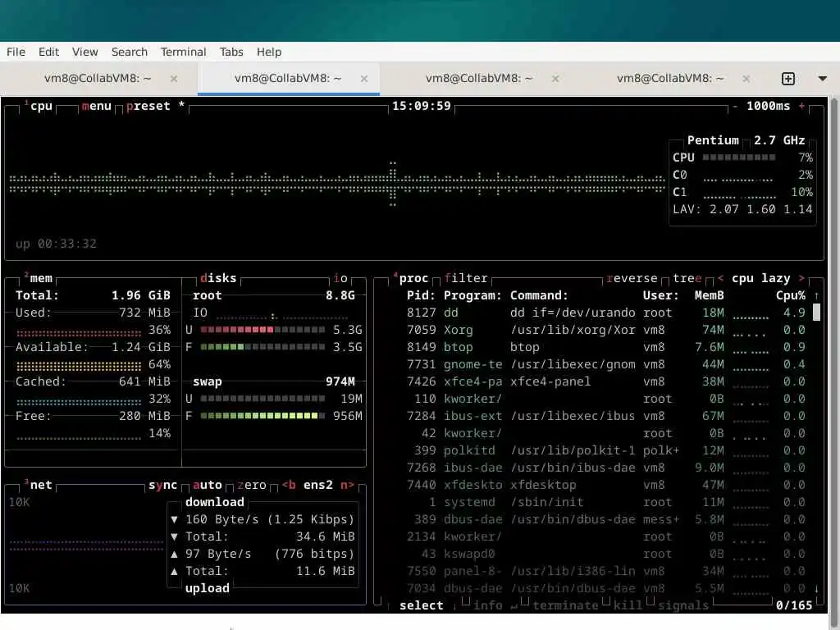Select the gnome-te process row
840x630 pixels.
(x=605, y=364)
